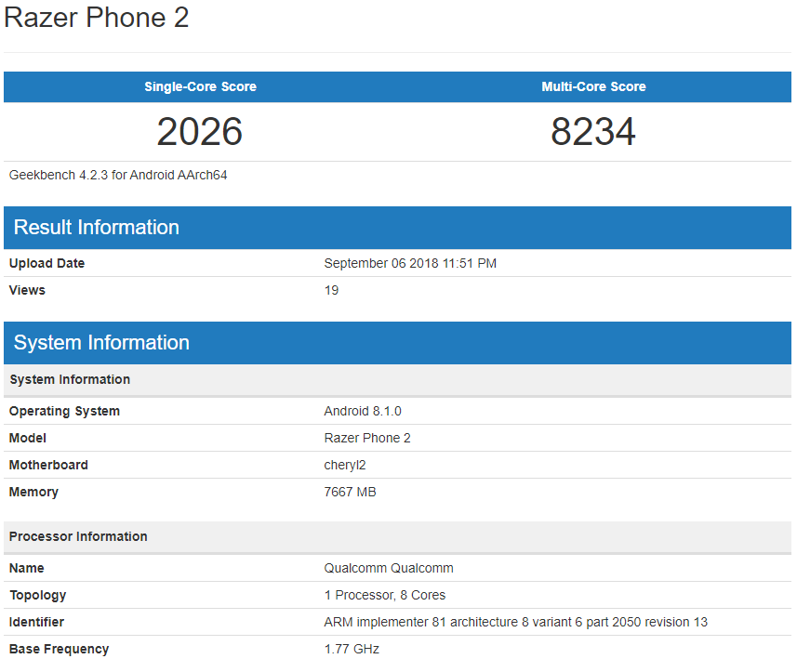Screen dimensions: 797x672
Task: Click the Android 8.1.0 value
Action: point(362,411)
